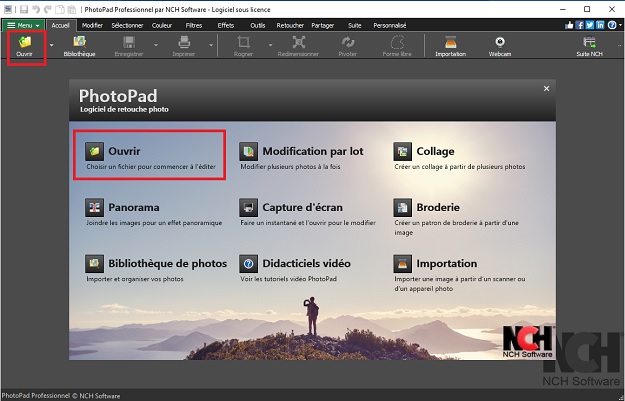This screenshot has height=401, width=625.
Task: Open the Personnalisé tab
Action: pos(390,25)
